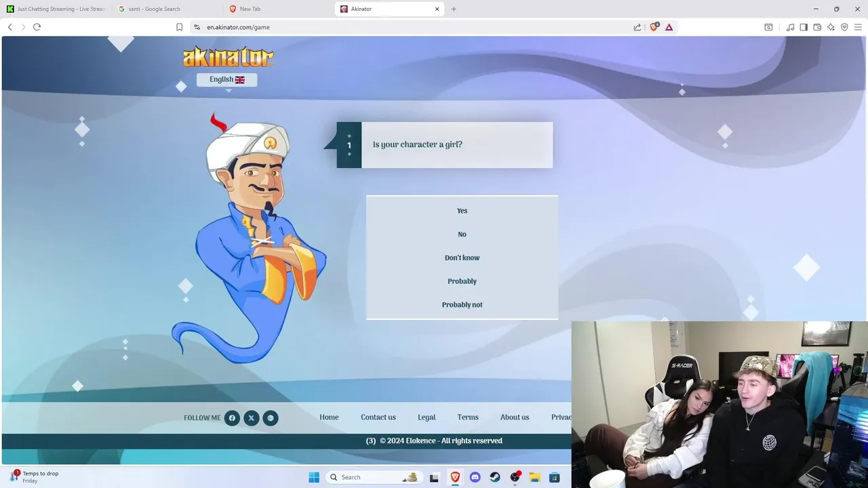The width and height of the screenshot is (868, 488).
Task: Open the Temps to drop weather widget
Action: [x=34, y=477]
